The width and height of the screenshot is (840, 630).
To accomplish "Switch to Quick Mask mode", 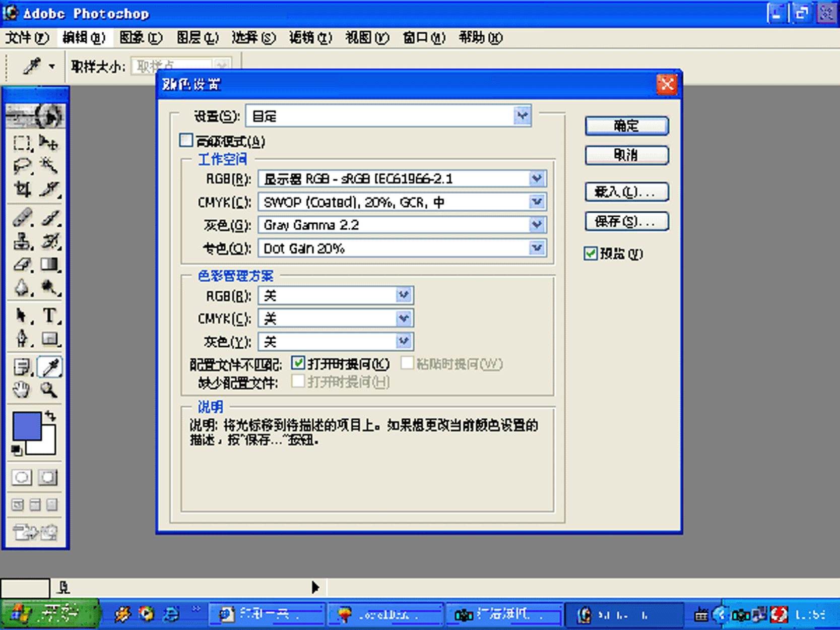I will pos(48,477).
